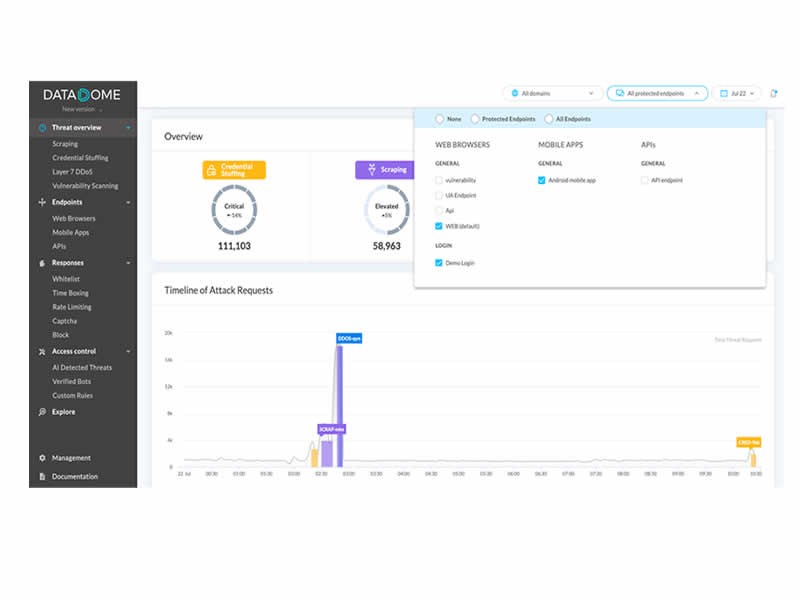Image resolution: width=800 pixels, height=600 pixels.
Task: Click the Access control section icon
Action: 41,351
